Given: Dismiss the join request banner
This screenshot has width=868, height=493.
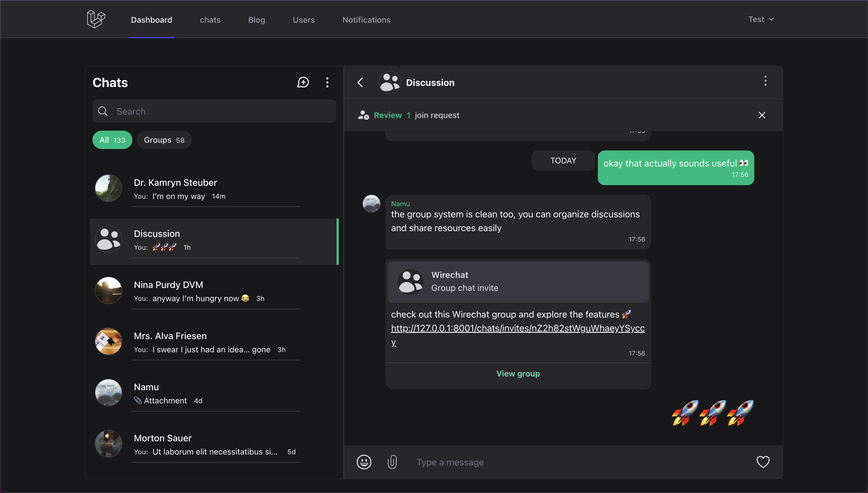Looking at the screenshot, I should coord(762,115).
